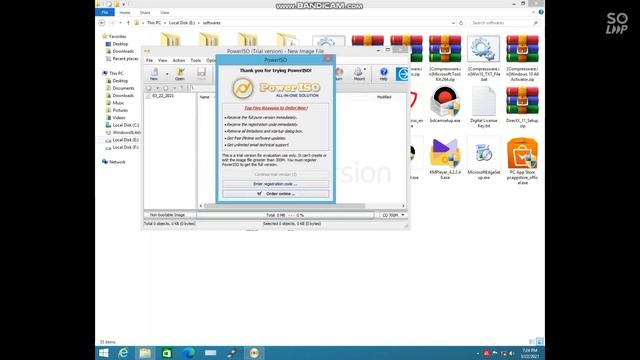Select the PC App Store installer icon
The height and width of the screenshot is (360, 640).
point(522,153)
